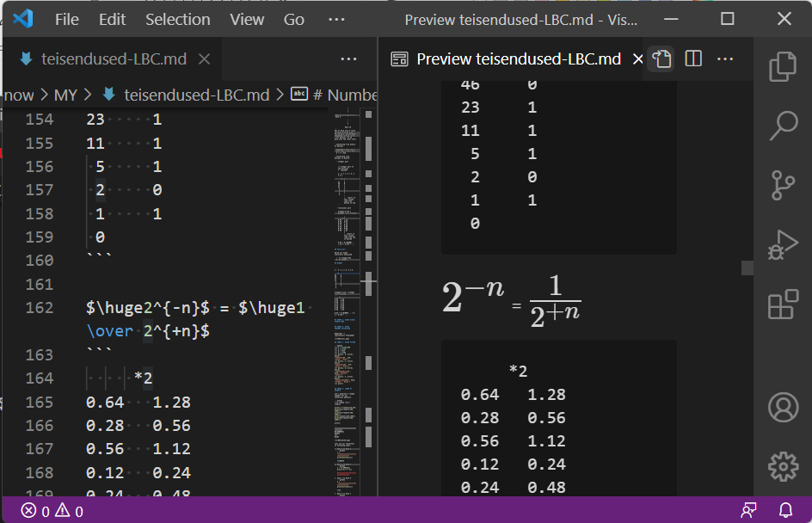
Task: Open the Explorer view in activity bar
Action: click(x=783, y=66)
